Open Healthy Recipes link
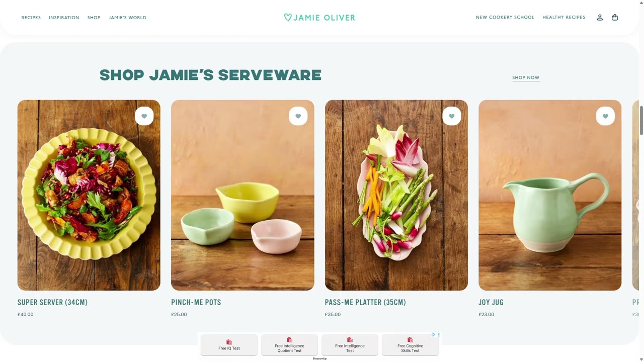Image resolution: width=644 pixels, height=362 pixels. click(564, 18)
